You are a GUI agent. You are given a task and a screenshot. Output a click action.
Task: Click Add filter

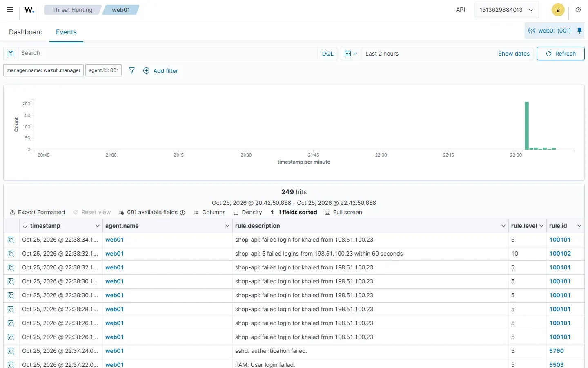click(160, 71)
